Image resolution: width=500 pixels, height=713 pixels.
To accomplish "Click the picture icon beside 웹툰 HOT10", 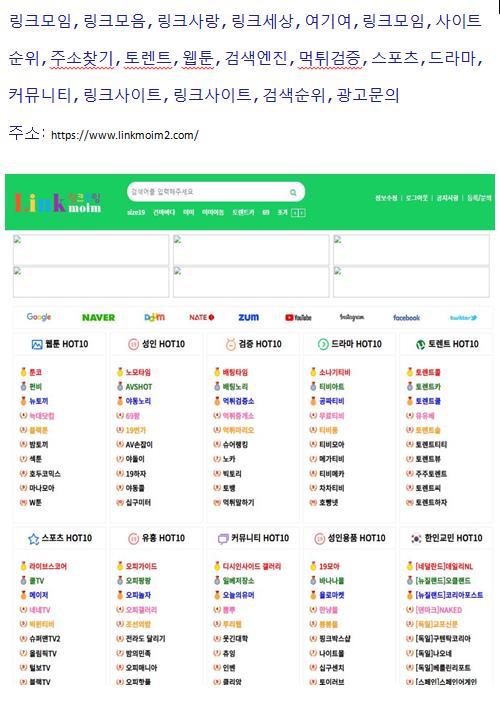I will point(37,344).
